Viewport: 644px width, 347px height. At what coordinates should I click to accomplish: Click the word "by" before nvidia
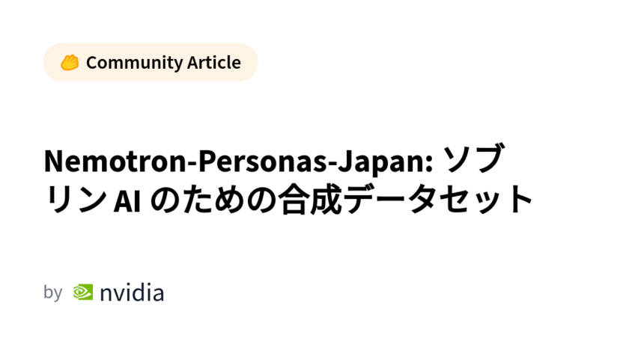pos(52,292)
